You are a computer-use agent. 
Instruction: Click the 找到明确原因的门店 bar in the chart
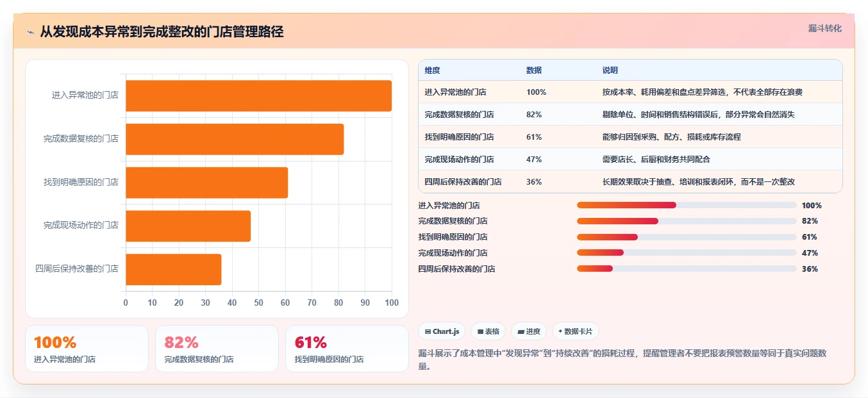(206, 183)
